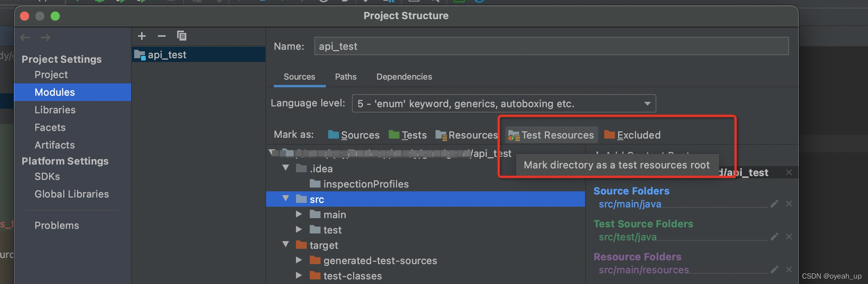The width and height of the screenshot is (868, 284).
Task: Mark directory as Excluded
Action: [x=632, y=135]
